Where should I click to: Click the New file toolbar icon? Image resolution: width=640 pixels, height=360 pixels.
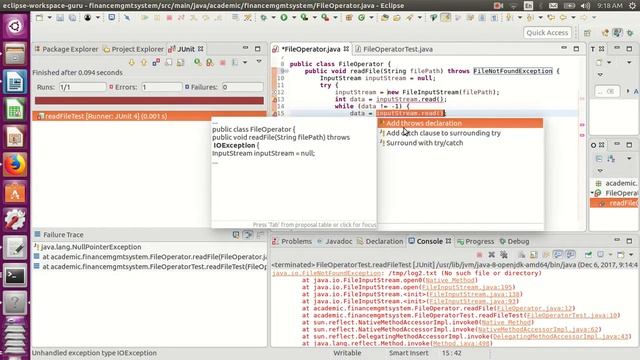(x=40, y=18)
